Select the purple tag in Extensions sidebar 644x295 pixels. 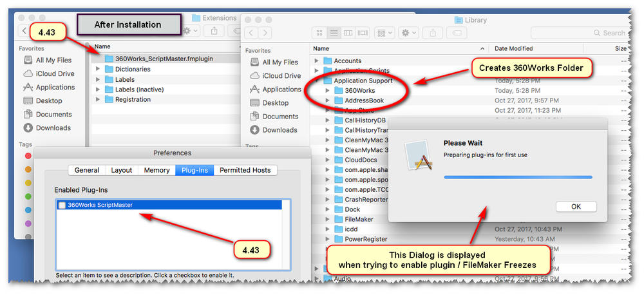pyautogui.click(x=28, y=224)
